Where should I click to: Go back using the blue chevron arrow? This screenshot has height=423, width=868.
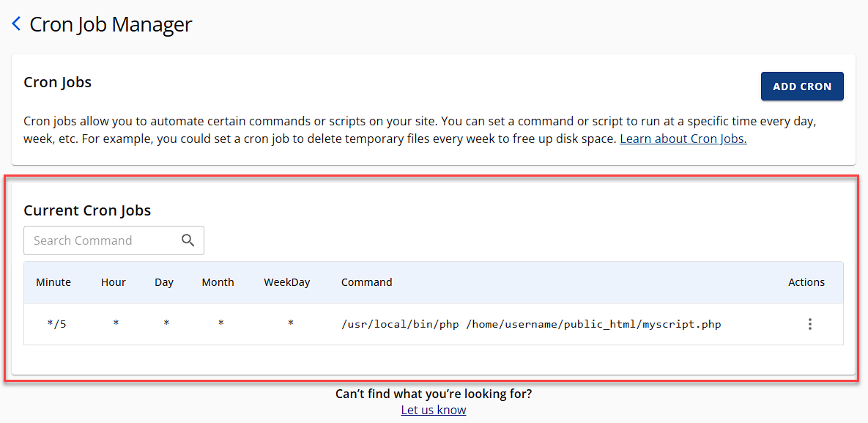[16, 24]
